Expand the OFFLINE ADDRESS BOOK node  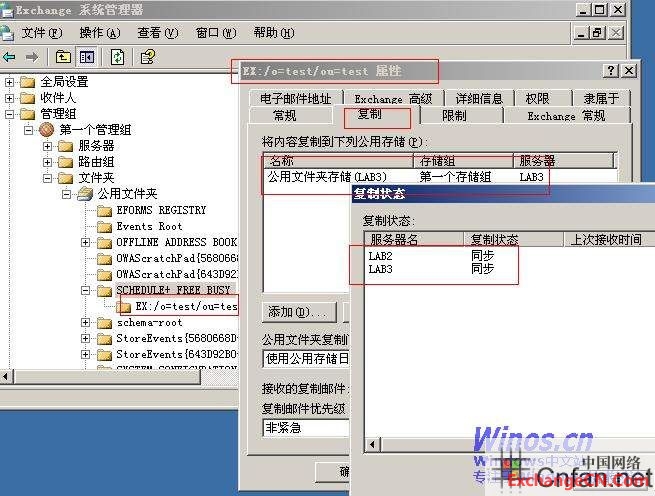(x=86, y=242)
